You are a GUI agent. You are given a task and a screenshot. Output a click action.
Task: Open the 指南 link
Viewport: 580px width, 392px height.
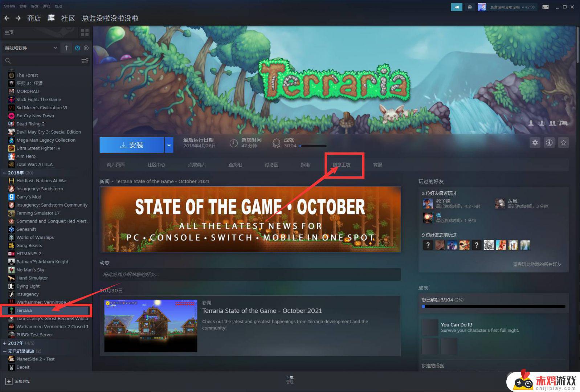tap(305, 165)
